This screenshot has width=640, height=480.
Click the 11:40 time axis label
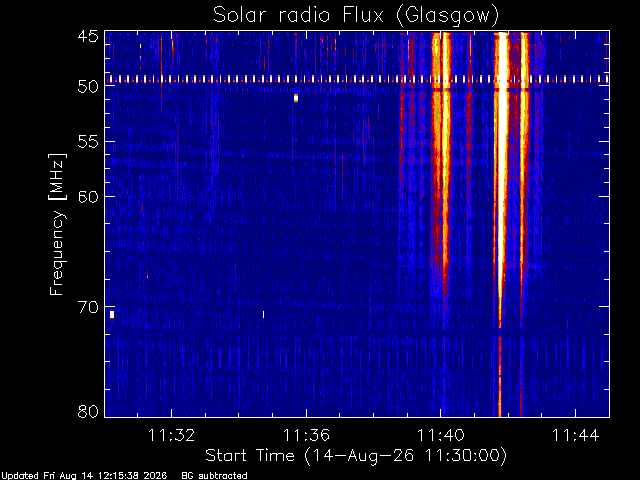point(440,435)
